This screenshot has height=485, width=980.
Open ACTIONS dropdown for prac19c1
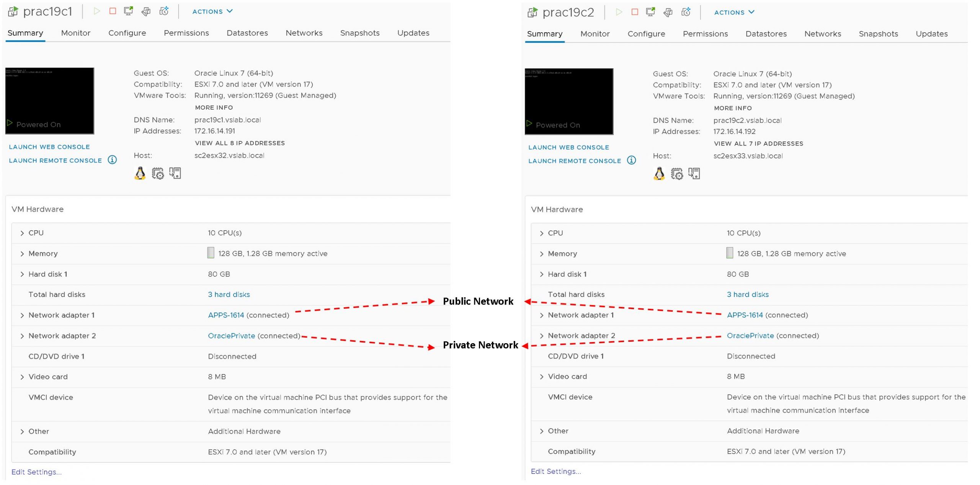[212, 11]
